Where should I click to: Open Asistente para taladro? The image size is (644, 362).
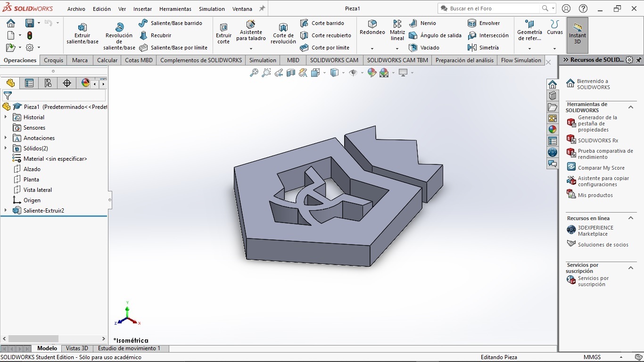coord(251,31)
